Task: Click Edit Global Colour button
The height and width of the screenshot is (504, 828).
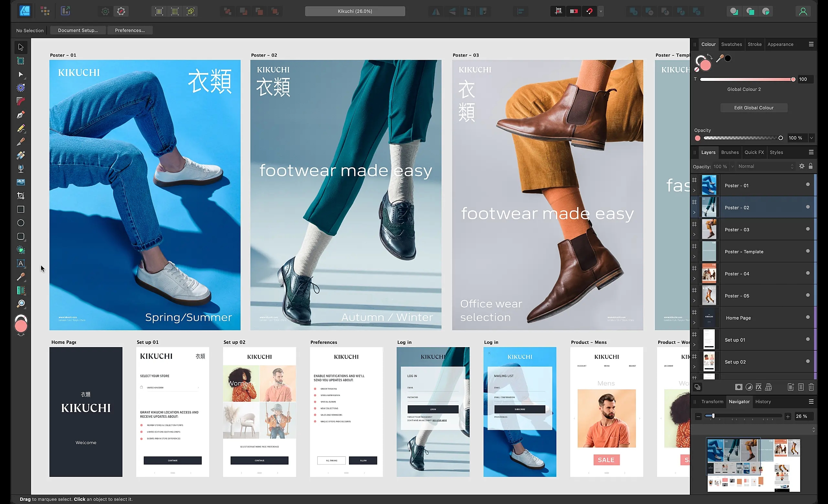Action: point(754,108)
